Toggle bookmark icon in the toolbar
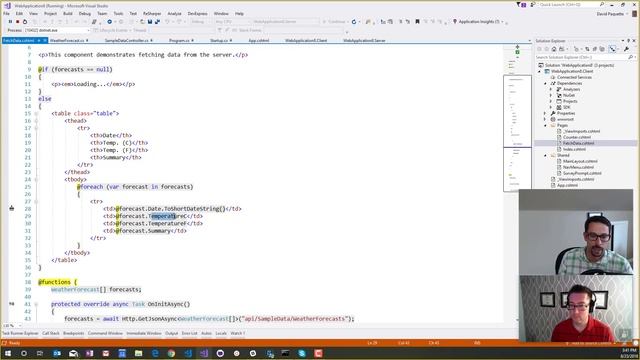 [x=417, y=22]
